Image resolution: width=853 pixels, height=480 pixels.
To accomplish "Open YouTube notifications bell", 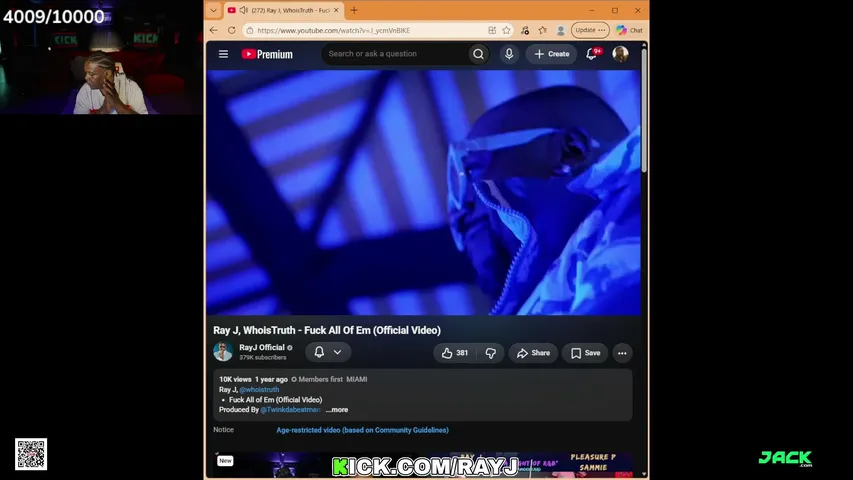I will (592, 54).
